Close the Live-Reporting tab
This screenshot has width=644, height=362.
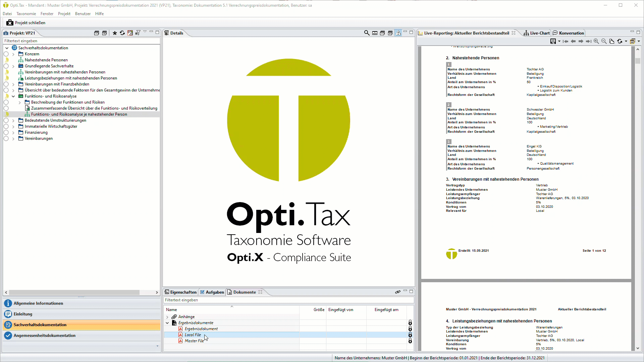coord(514,33)
